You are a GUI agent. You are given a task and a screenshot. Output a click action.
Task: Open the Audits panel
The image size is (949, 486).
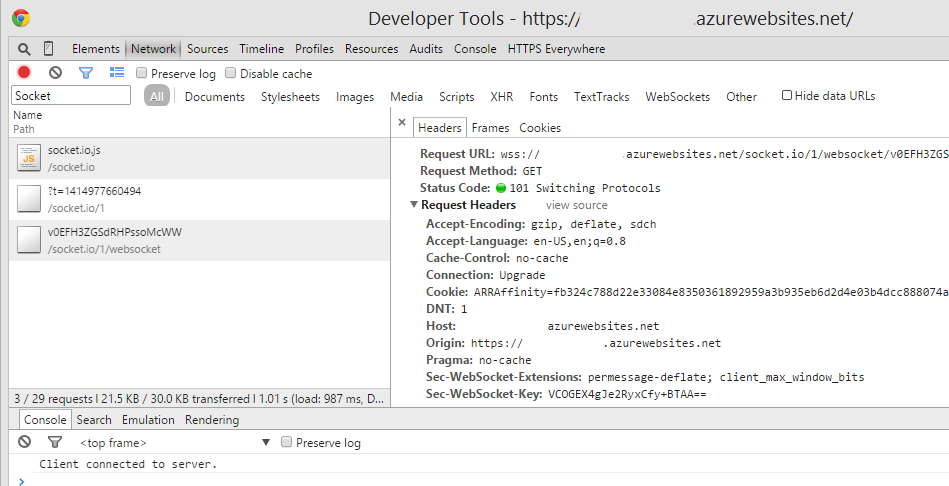[x=426, y=49]
